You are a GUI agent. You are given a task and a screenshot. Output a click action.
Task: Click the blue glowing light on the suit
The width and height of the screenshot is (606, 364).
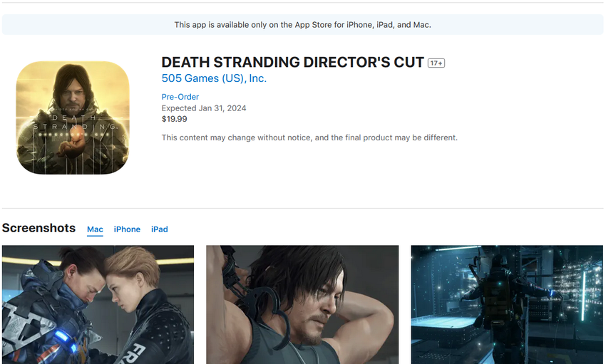(x=61, y=335)
